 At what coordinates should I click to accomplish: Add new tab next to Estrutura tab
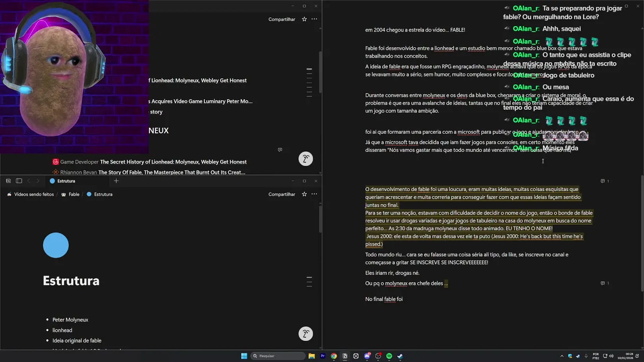[x=116, y=181]
